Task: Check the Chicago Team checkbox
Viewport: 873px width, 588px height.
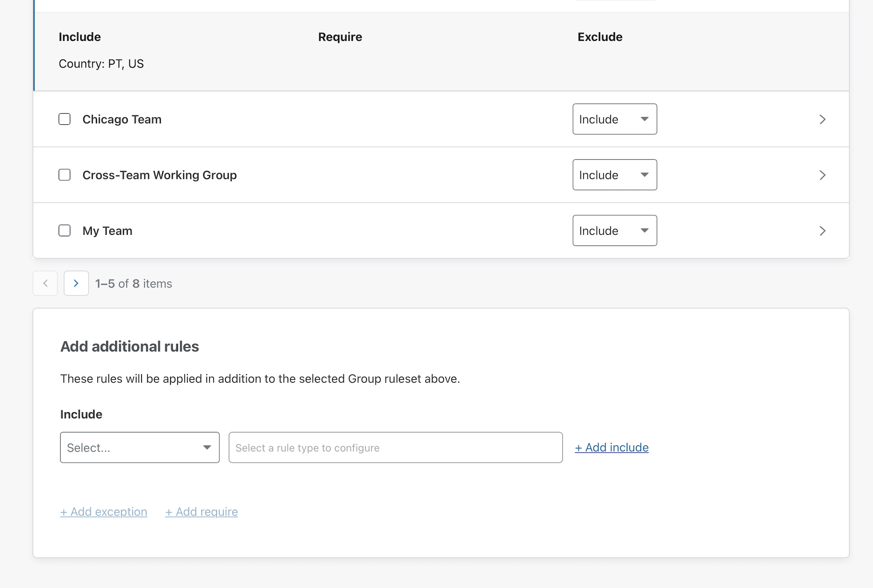Action: coord(65,119)
